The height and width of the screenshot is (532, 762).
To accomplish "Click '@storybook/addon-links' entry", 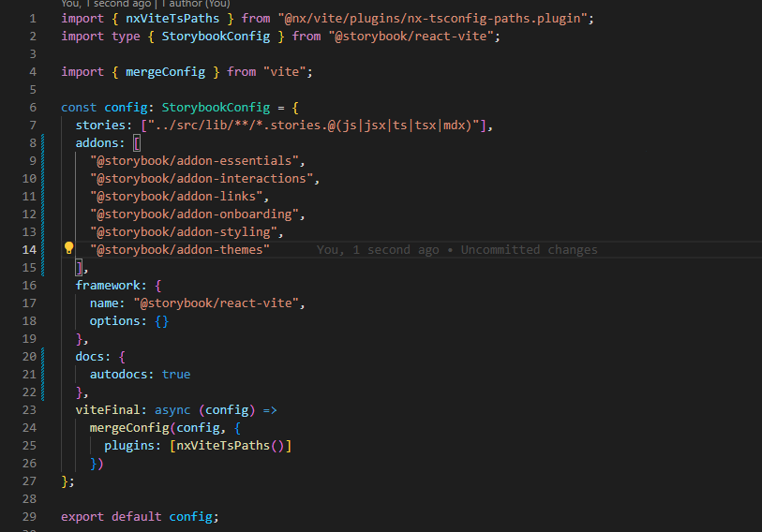I will coord(176,197).
